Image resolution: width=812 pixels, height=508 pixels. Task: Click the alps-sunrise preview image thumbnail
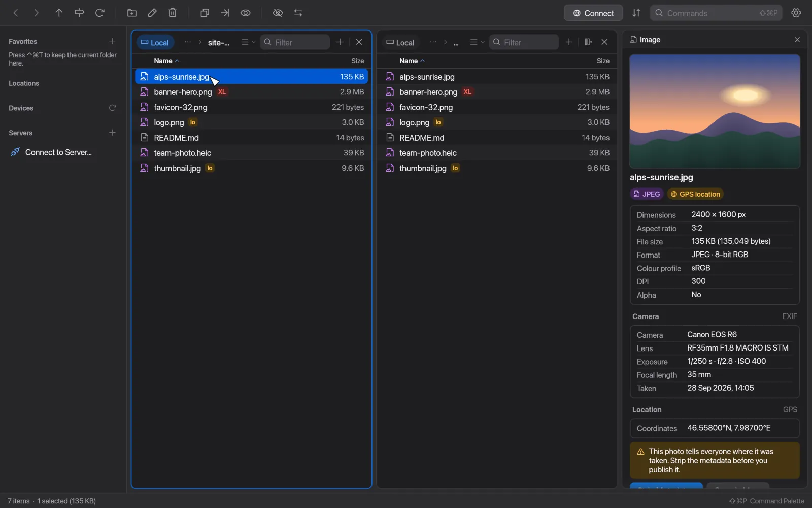[715, 111]
